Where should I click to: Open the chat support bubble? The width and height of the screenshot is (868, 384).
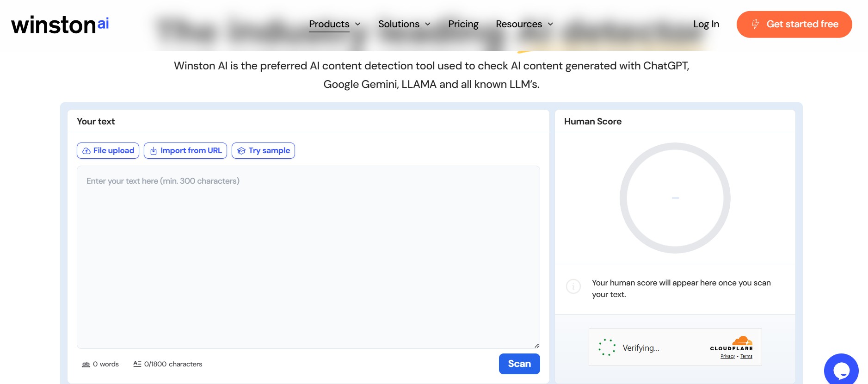click(841, 370)
